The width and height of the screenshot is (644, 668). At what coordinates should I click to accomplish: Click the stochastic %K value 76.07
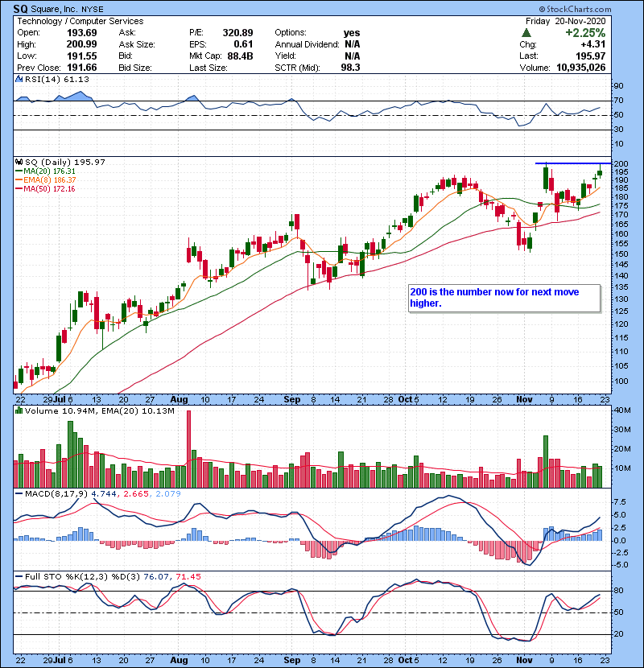point(156,577)
